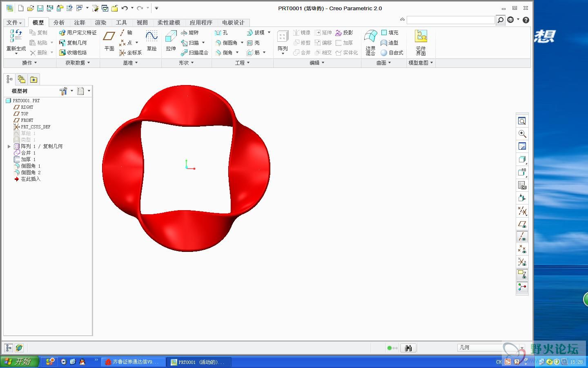Save the model with the floppy disk icon

[x=40, y=8]
